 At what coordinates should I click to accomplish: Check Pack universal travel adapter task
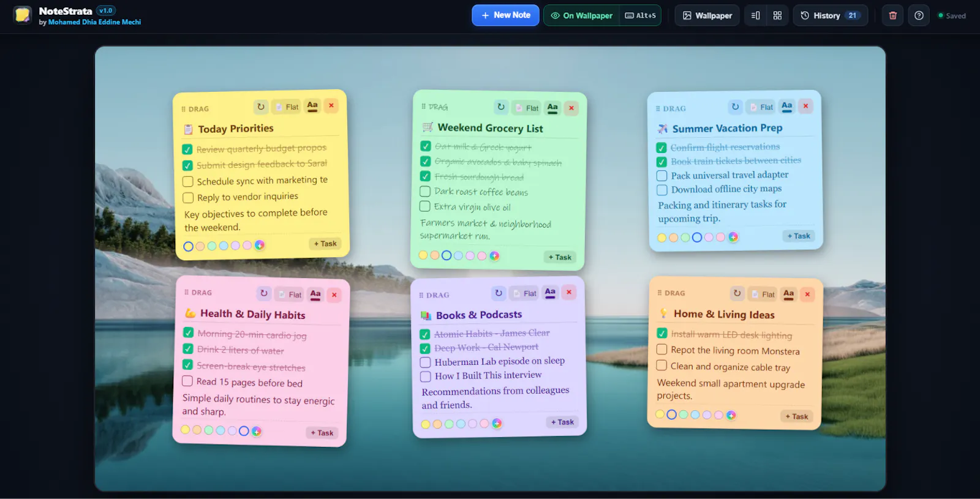pyautogui.click(x=662, y=176)
